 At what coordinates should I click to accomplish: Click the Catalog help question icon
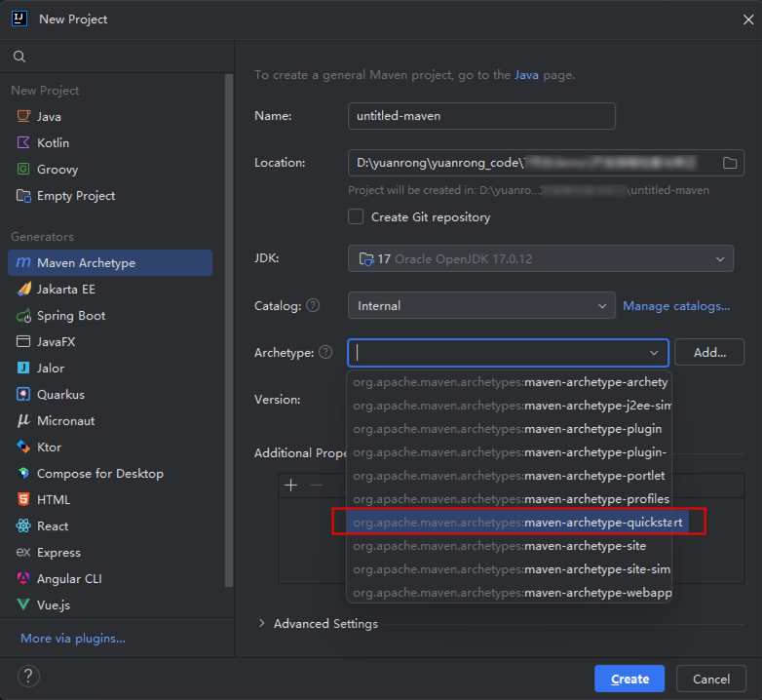[313, 306]
